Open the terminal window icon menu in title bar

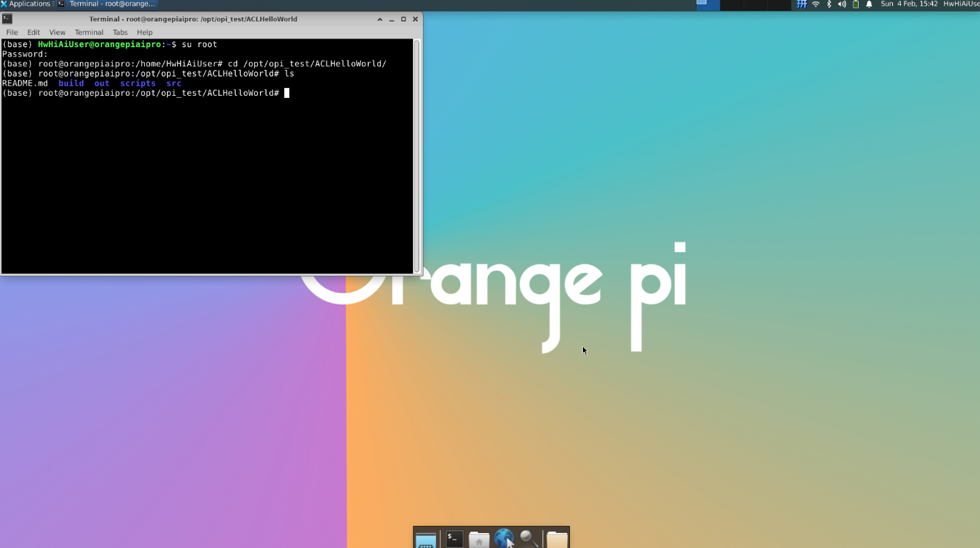pos(7,19)
